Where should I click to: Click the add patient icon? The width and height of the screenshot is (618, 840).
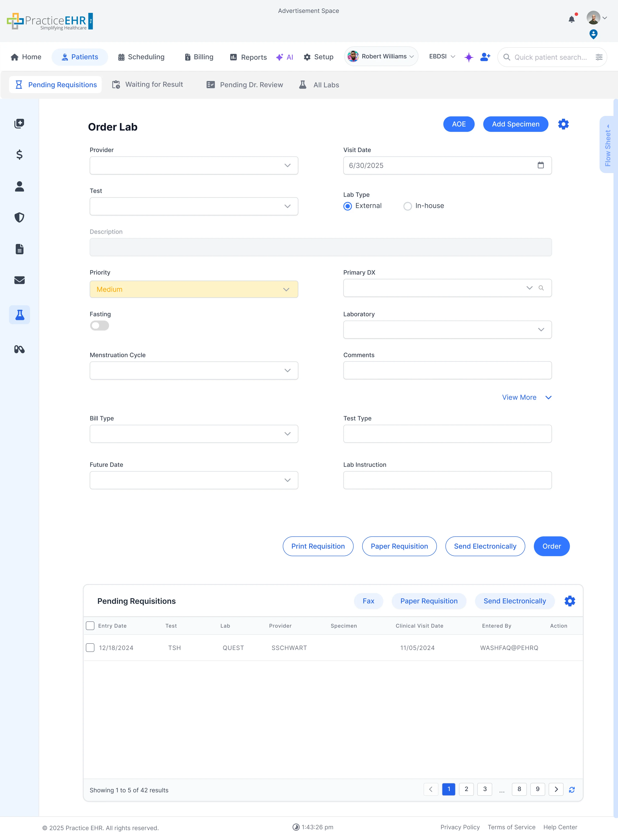[485, 57]
